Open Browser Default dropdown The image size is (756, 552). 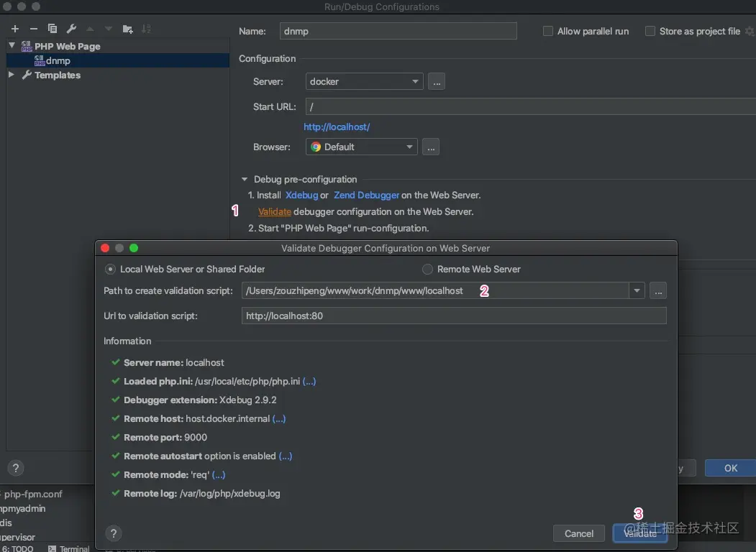point(362,147)
